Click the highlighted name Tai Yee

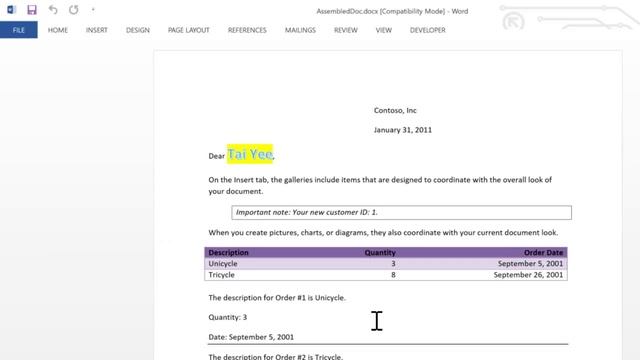click(250, 154)
